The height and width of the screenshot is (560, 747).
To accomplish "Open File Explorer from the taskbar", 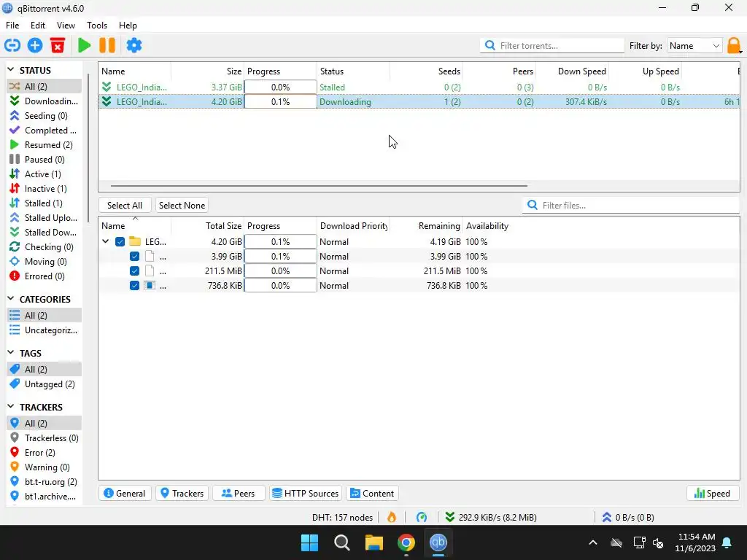I will tap(374, 542).
